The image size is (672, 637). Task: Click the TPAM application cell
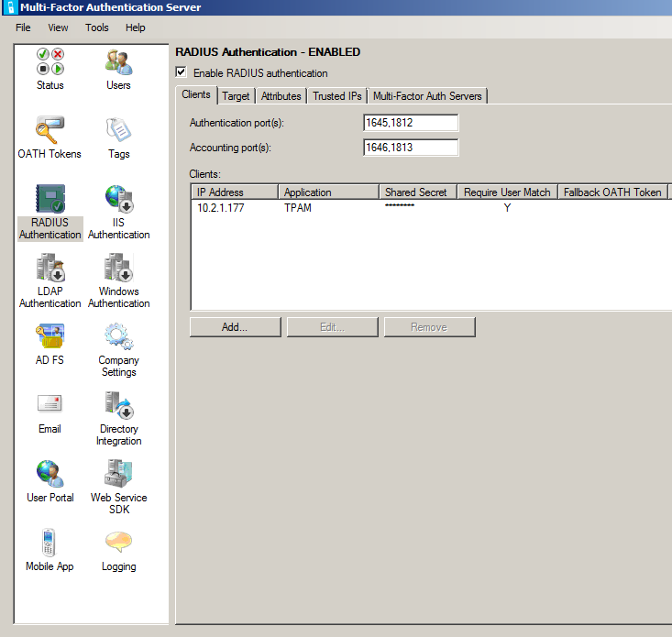tap(298, 208)
